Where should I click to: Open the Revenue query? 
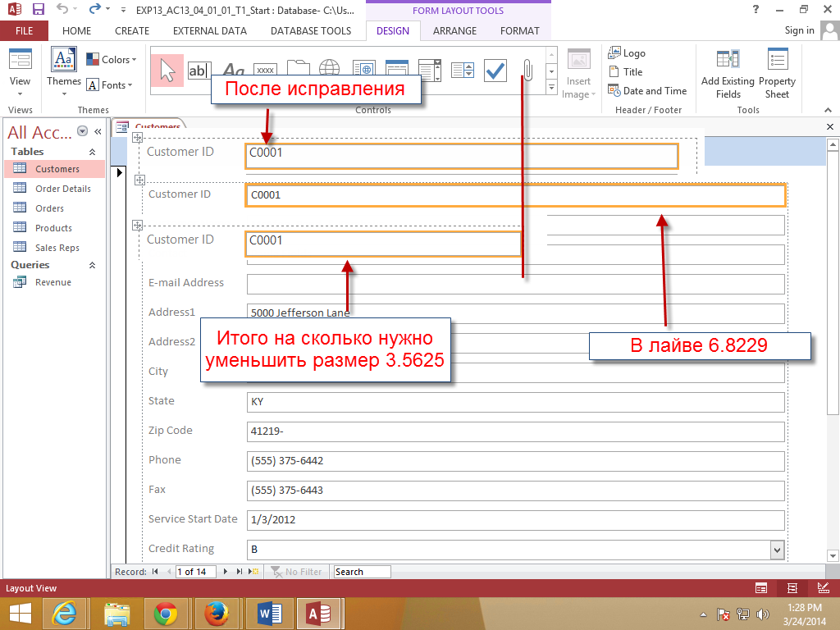point(55,282)
